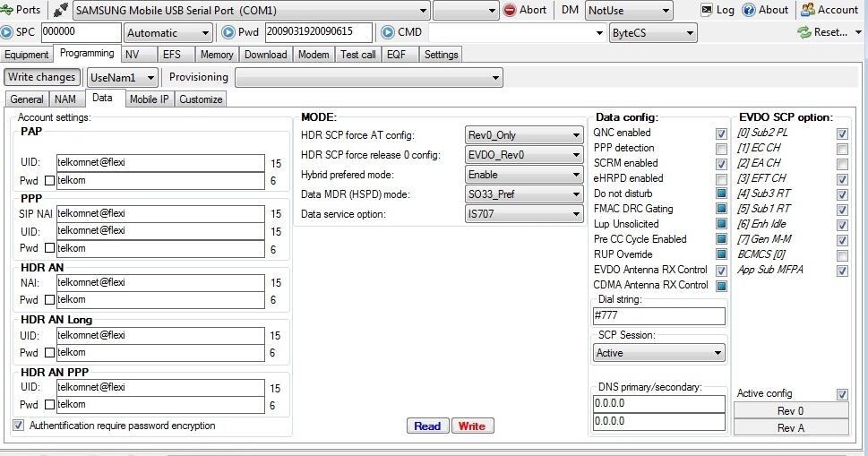Open the About help icon
This screenshot has height=456, width=868.
(749, 10)
